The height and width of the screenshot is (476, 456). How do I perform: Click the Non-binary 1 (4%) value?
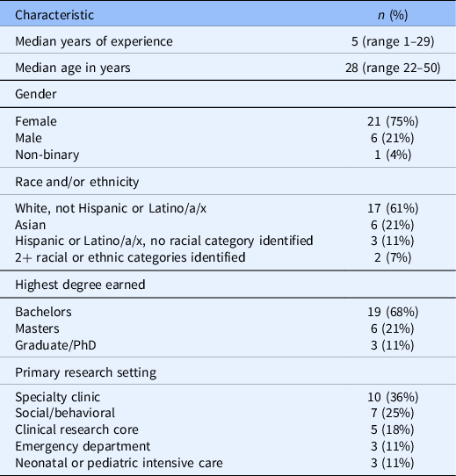(393, 155)
